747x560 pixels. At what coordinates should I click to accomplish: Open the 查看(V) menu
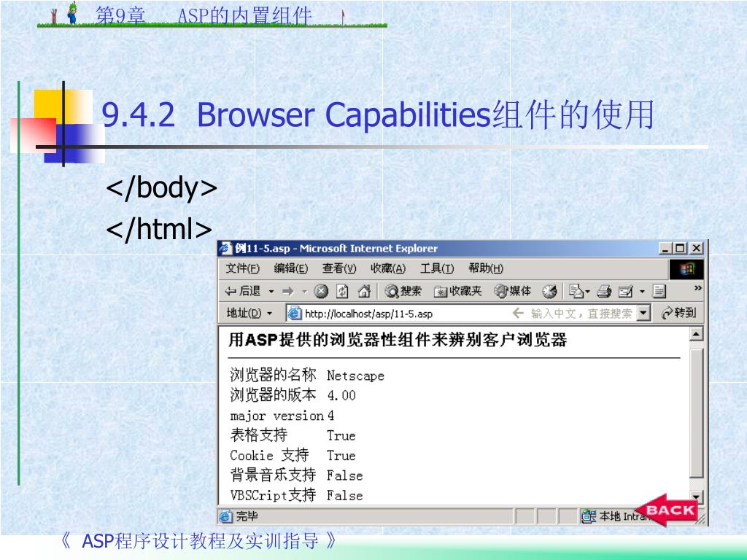pyautogui.click(x=339, y=268)
